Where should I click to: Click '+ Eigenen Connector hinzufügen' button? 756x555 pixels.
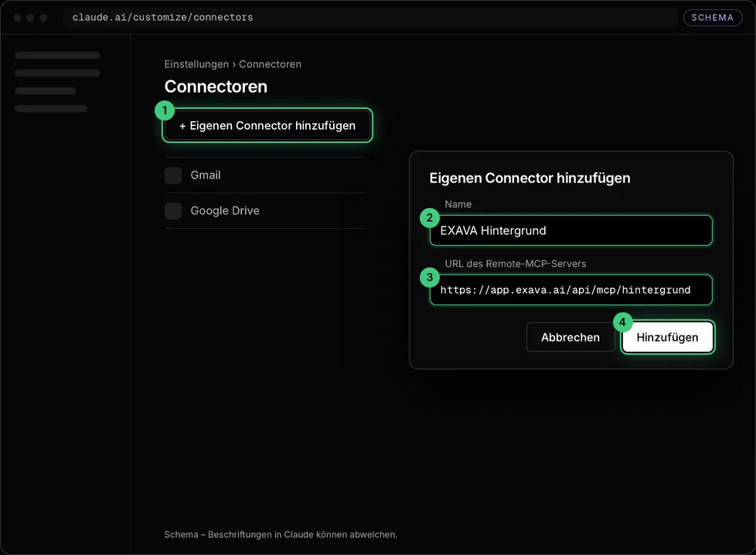[x=267, y=125]
